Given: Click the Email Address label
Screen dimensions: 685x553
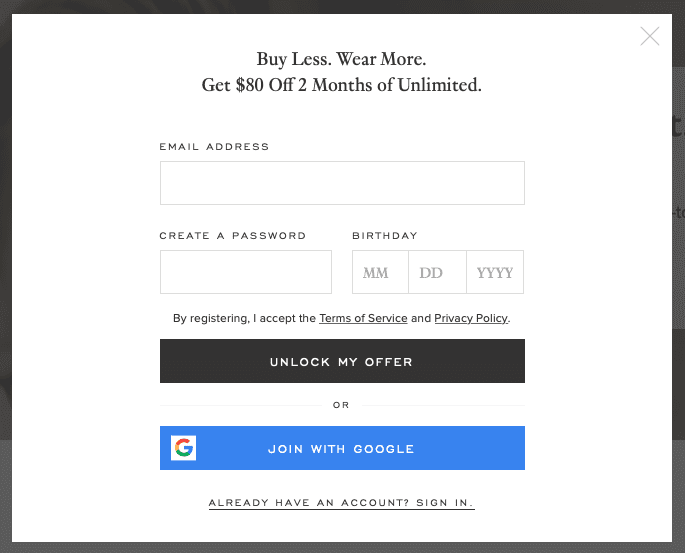Looking at the screenshot, I should 214,147.
